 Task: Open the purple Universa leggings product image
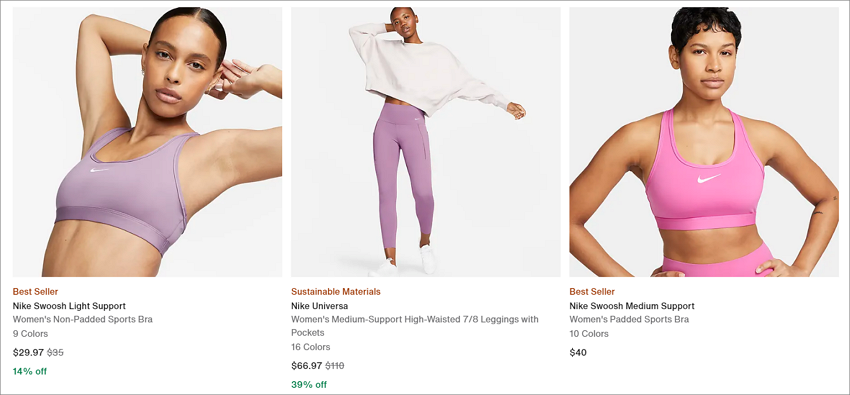(x=426, y=142)
